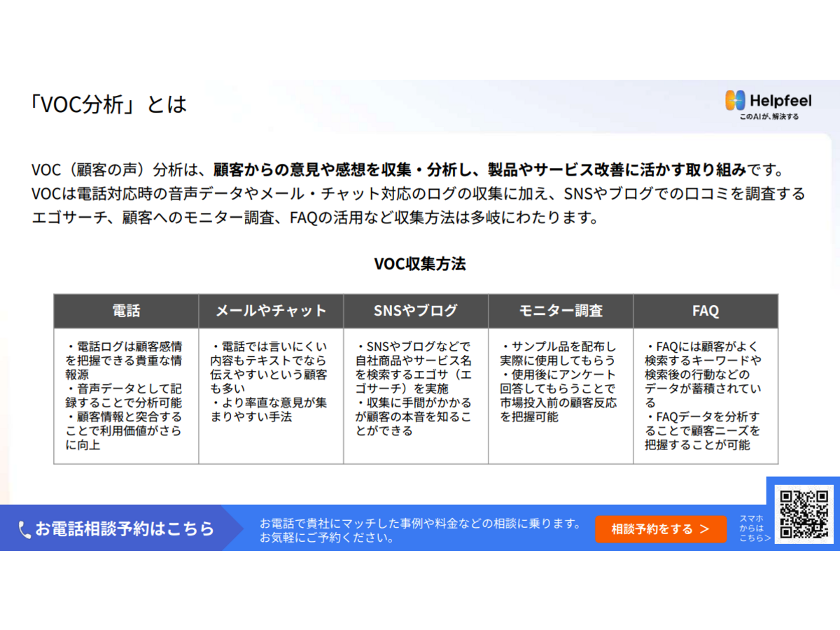Click the 電話ログ description cell
Screen dimensions: 840x630
(x=126, y=395)
